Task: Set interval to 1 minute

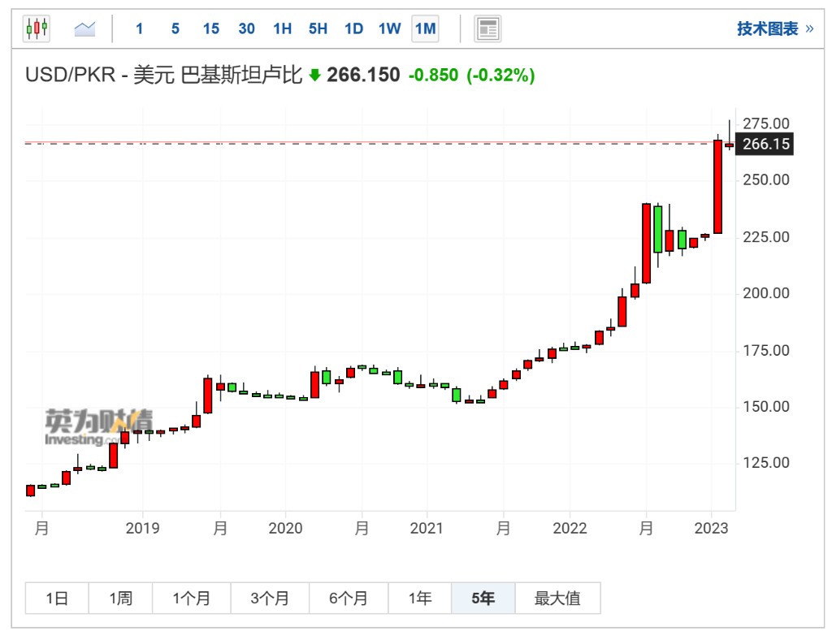Action: point(139,29)
